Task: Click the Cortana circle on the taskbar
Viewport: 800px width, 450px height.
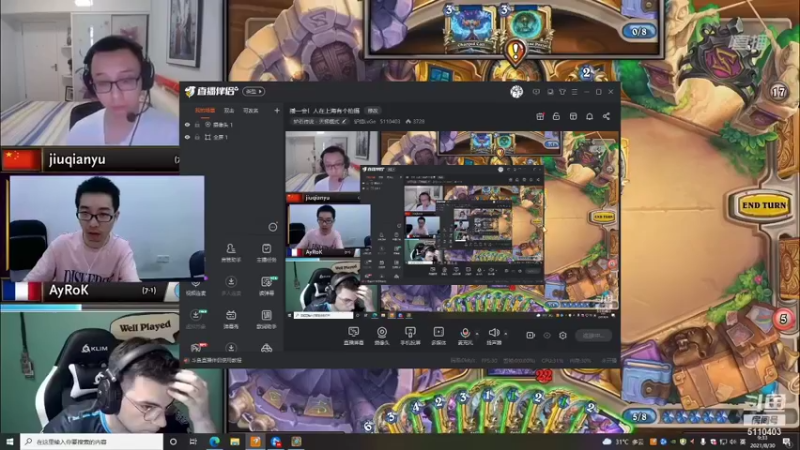Action: click(x=173, y=441)
